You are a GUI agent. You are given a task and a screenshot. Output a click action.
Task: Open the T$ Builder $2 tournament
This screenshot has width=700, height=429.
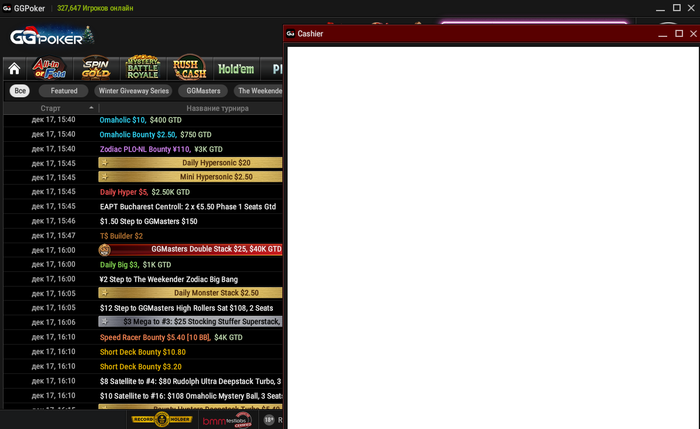click(121, 236)
